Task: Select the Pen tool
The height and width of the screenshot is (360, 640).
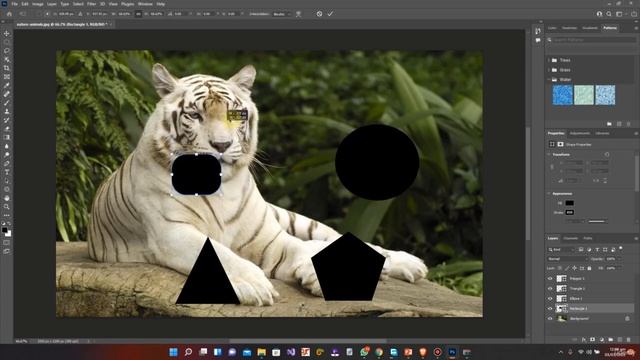Action: 7,163
